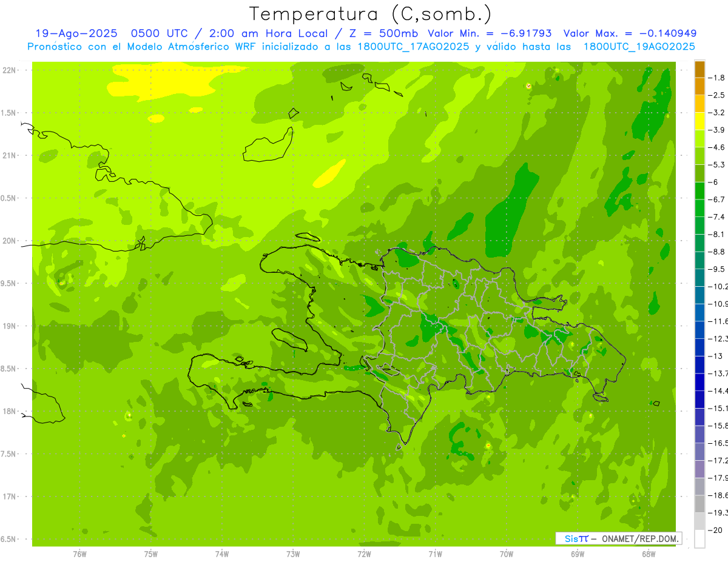This screenshot has height=562, width=728.
Task: Click the "21N" latitude label
Action: [9, 156]
